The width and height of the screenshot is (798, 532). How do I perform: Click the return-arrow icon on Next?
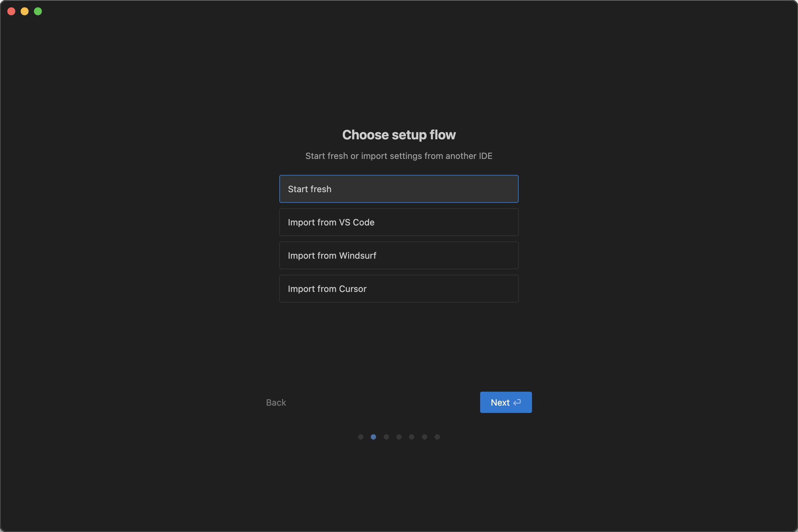click(517, 402)
